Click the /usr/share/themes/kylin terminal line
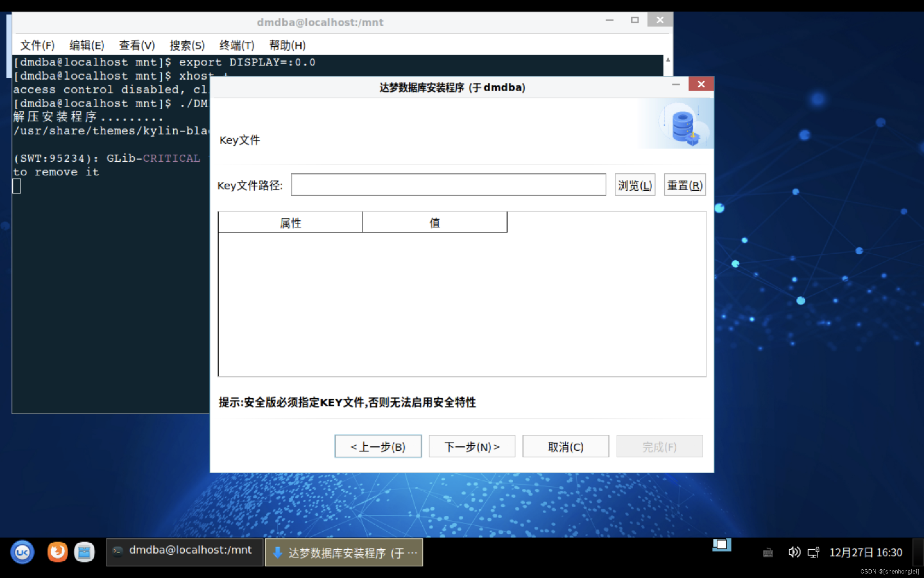 click(x=111, y=131)
